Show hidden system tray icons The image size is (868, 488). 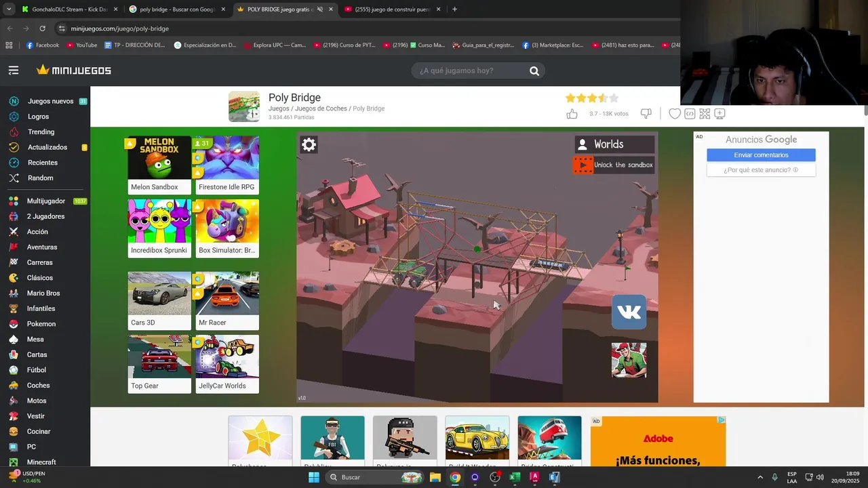(759, 477)
